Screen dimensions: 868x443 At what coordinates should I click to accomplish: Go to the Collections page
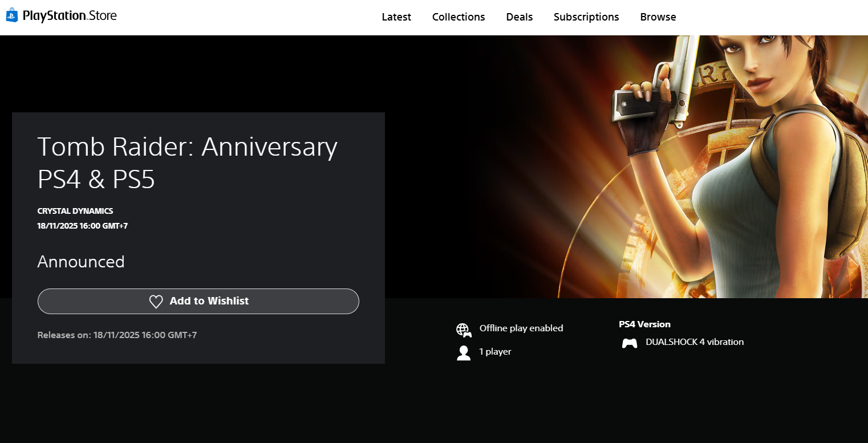coord(459,17)
